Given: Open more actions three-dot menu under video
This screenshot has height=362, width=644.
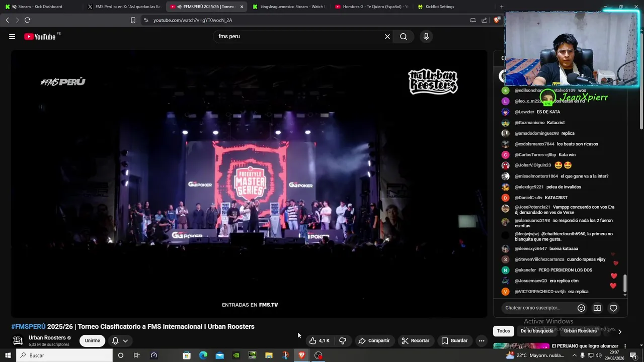Looking at the screenshot, I should 481,341.
